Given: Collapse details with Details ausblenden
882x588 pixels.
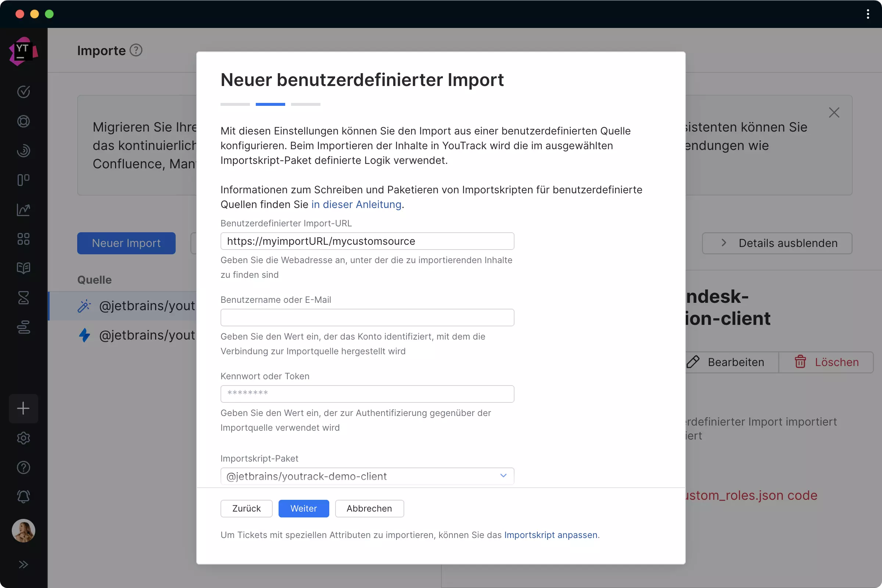Looking at the screenshot, I should coord(777,243).
